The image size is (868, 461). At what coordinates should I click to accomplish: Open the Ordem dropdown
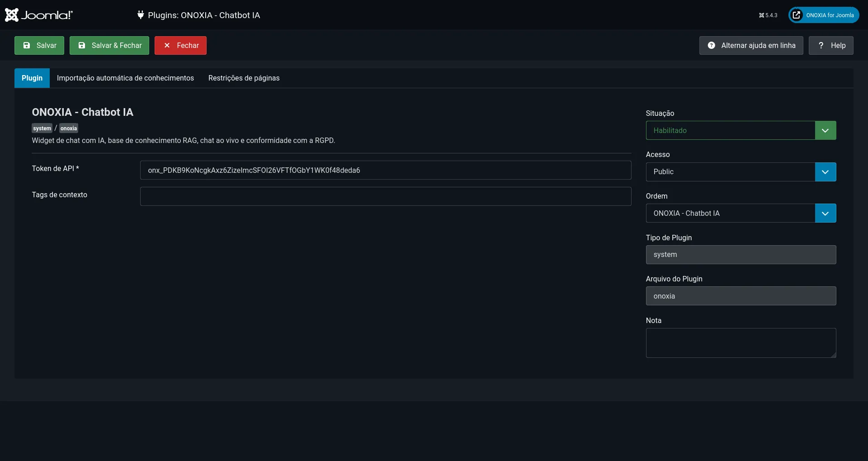tap(741, 213)
